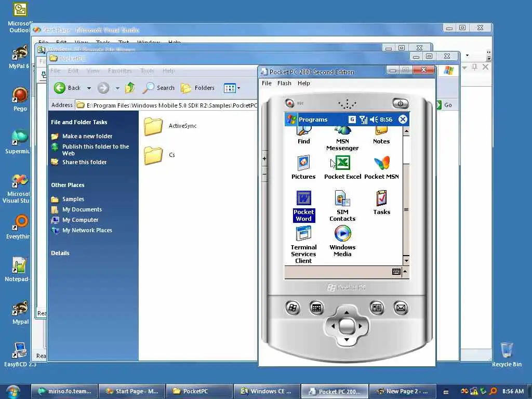Click the Search toolbar button
Image resolution: width=532 pixels, height=399 pixels.
[158, 88]
